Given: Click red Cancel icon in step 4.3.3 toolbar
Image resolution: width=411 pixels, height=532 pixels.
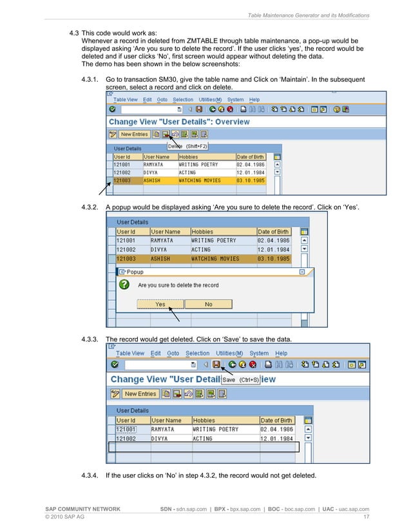Looking at the screenshot, I should [253, 365].
